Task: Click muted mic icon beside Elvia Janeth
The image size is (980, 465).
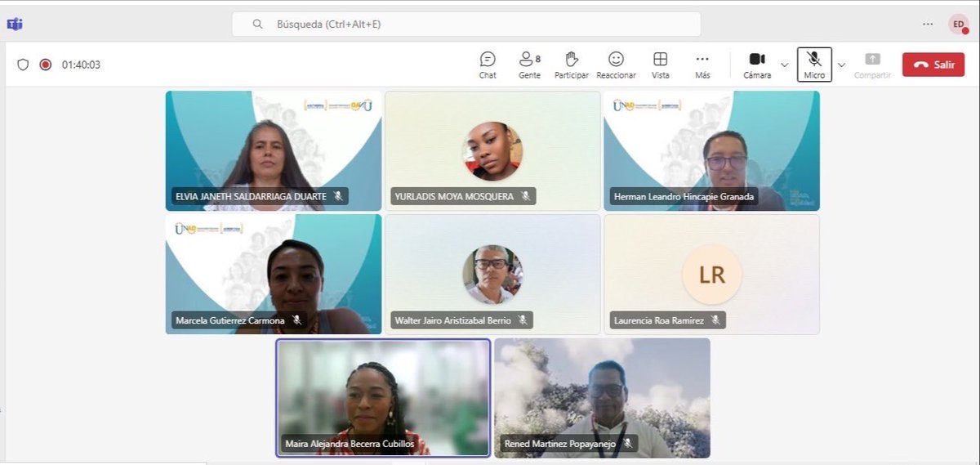Action: [337, 196]
